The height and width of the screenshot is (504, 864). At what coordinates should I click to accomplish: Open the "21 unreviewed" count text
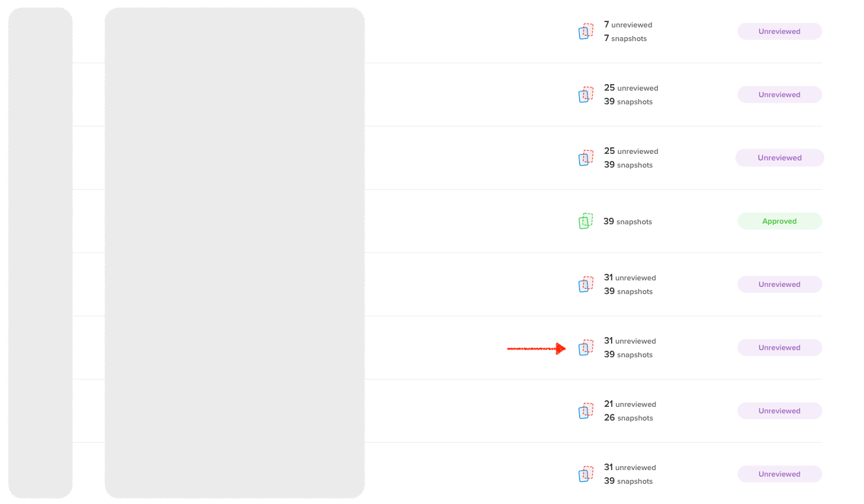point(630,404)
